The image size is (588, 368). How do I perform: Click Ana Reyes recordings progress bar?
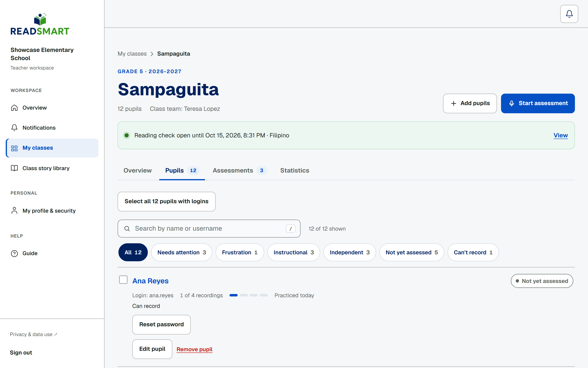point(248,295)
